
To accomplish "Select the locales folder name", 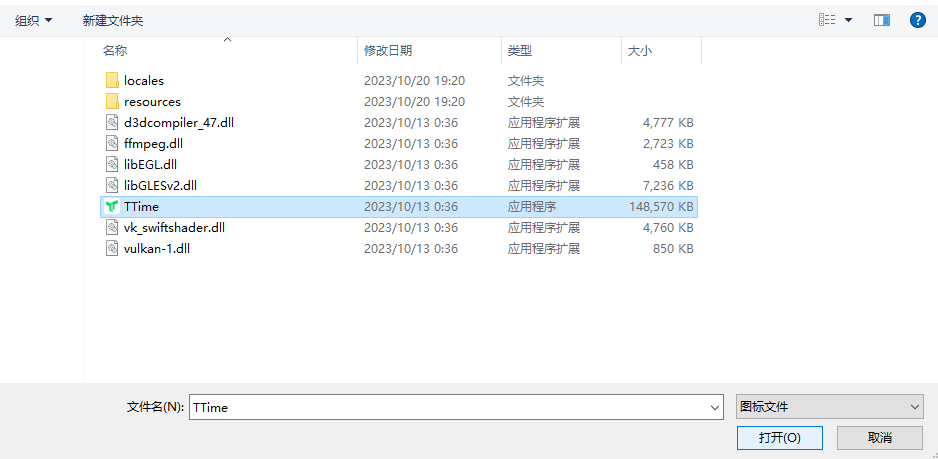I will coord(144,80).
